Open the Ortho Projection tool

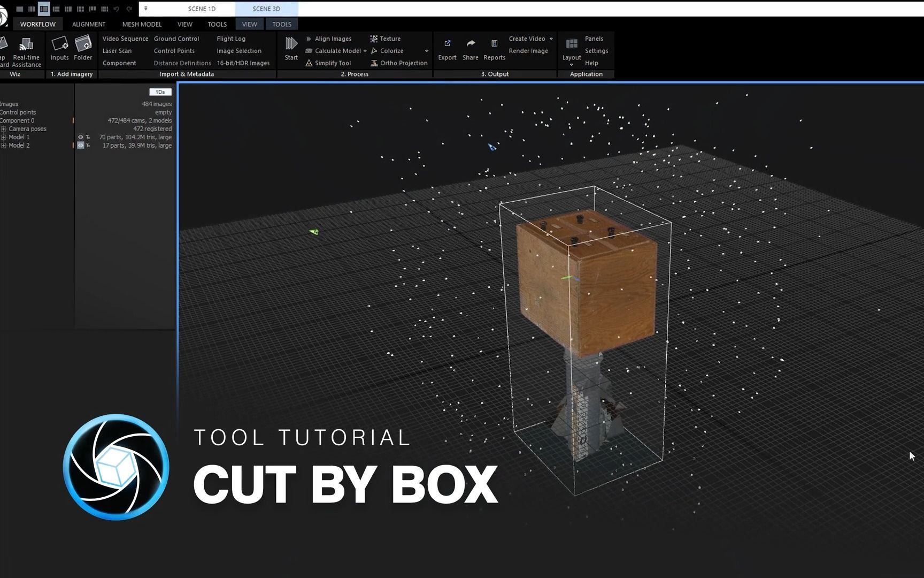tap(403, 63)
